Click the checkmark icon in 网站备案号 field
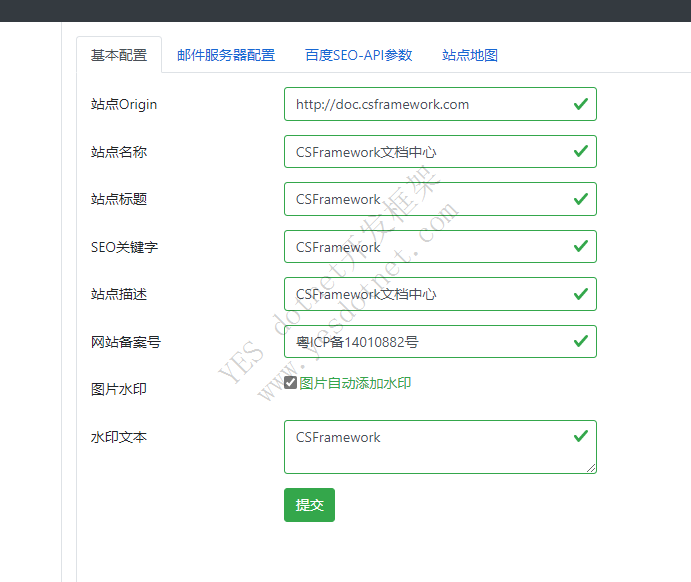This screenshot has height=582, width=691. pyautogui.click(x=581, y=341)
